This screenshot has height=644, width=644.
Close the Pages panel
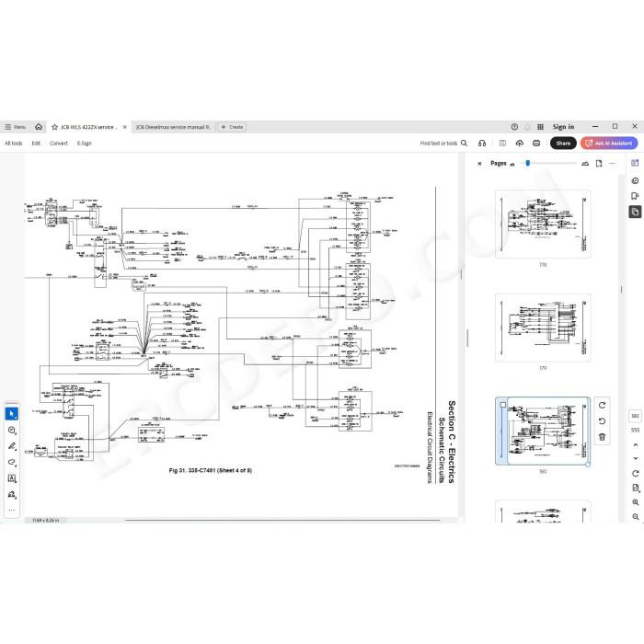(x=479, y=164)
